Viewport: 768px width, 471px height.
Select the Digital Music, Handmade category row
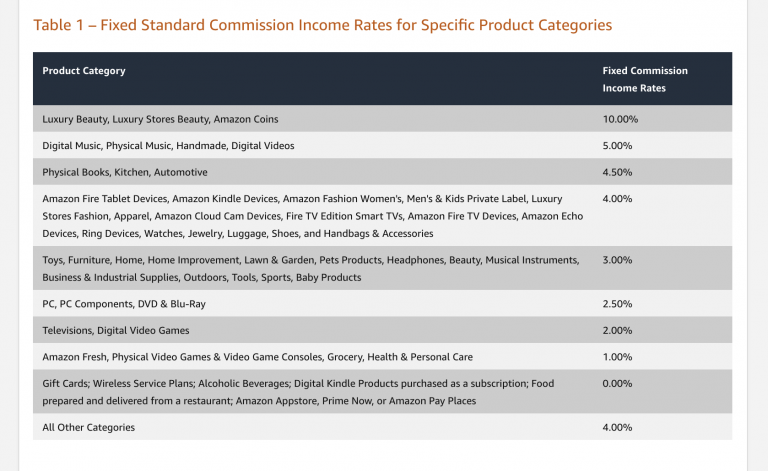[168, 145]
